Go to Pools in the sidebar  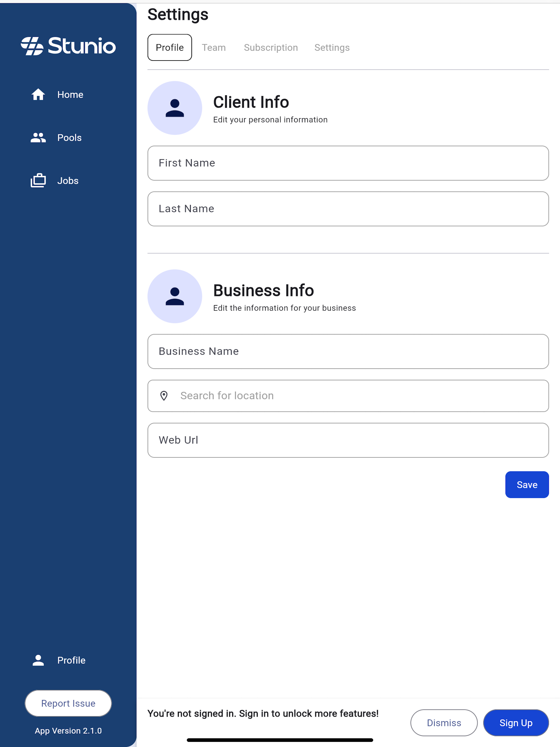pos(69,138)
